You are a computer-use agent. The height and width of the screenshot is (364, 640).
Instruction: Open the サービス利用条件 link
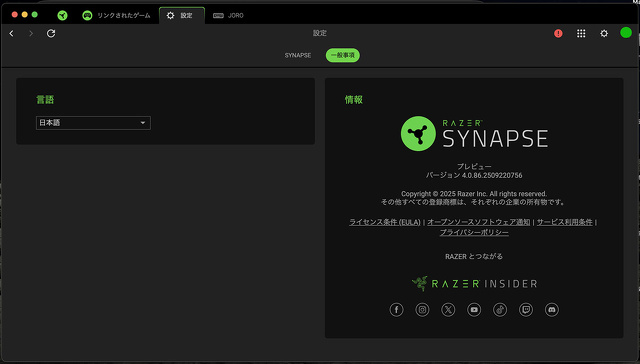[x=564, y=222]
